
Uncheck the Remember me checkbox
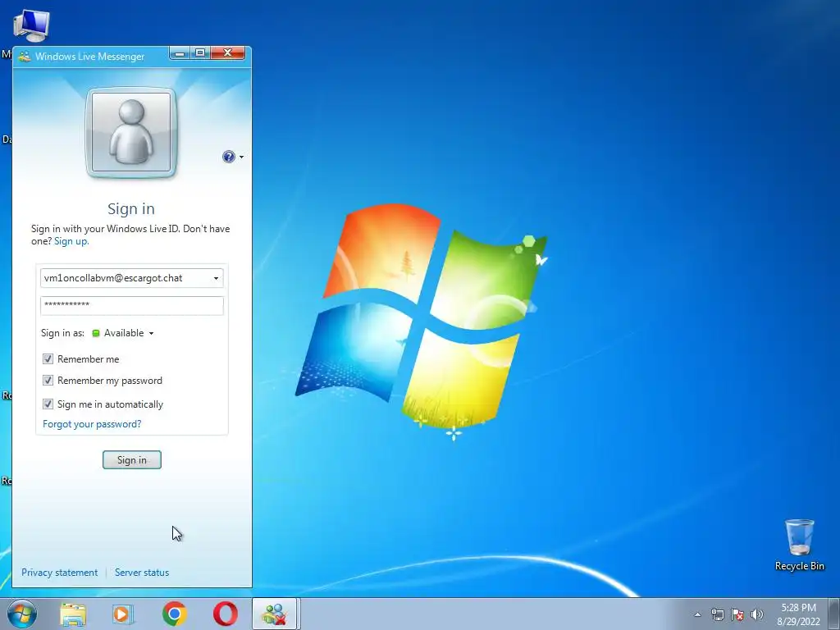(48, 359)
